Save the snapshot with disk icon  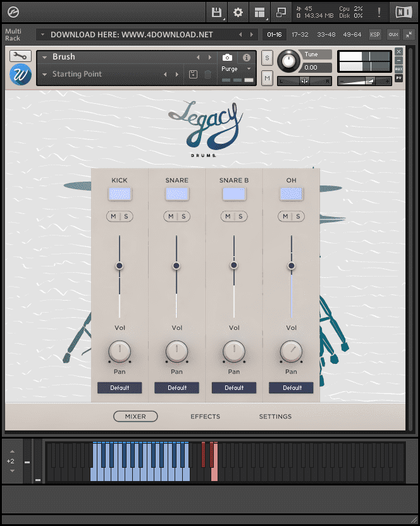(x=193, y=74)
